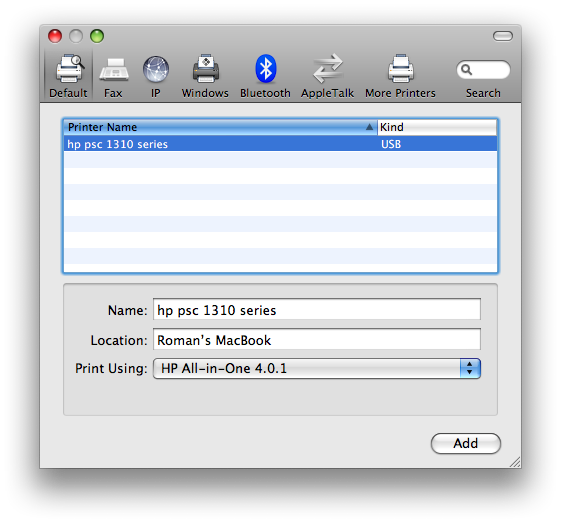Zoom the window with the green button
Image resolution: width=561 pixels, height=523 pixels.
tap(97, 36)
